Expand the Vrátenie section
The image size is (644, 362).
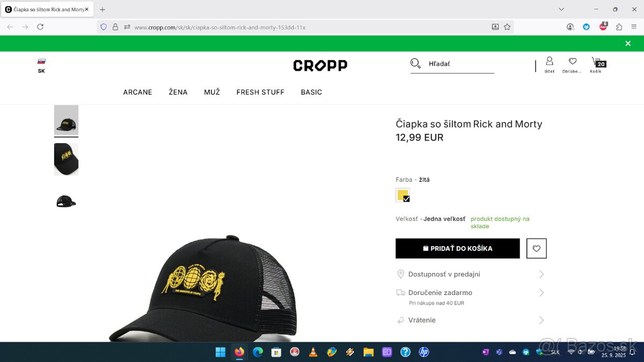471,320
